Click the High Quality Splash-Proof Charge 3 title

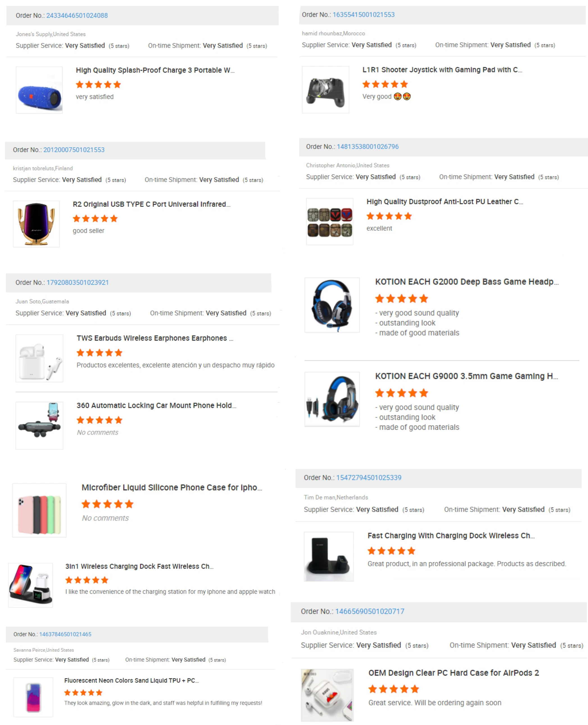155,70
